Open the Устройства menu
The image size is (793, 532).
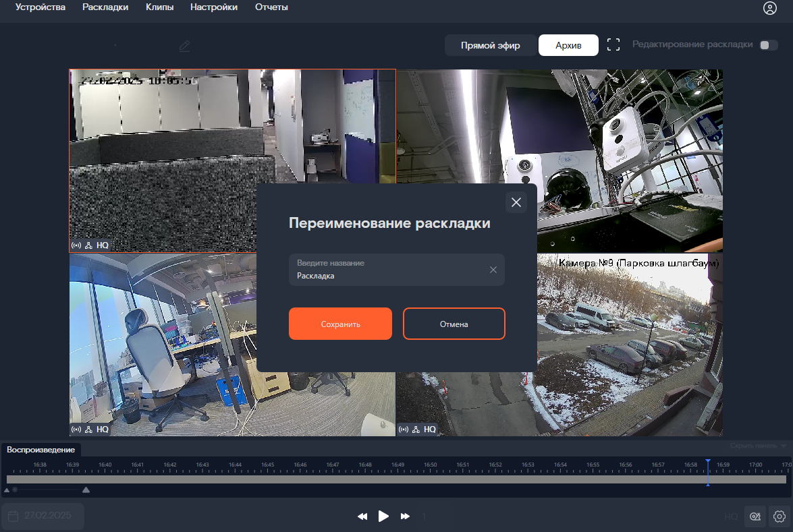40,7
